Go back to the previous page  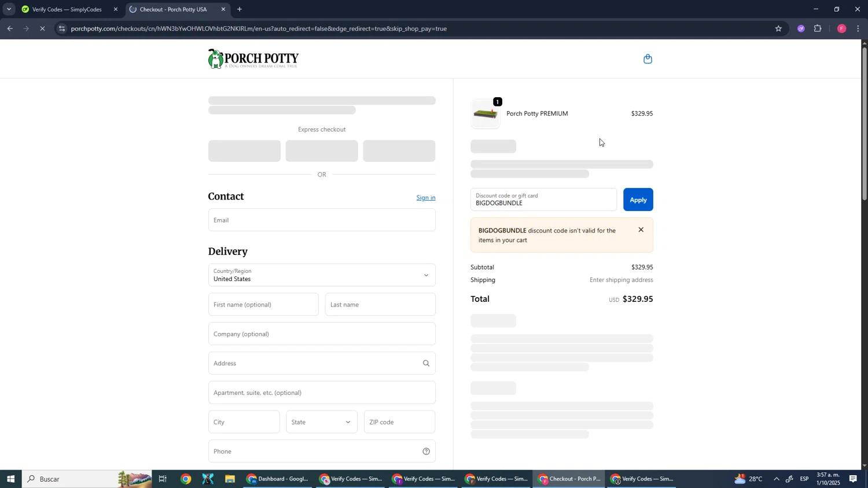pos(10,28)
